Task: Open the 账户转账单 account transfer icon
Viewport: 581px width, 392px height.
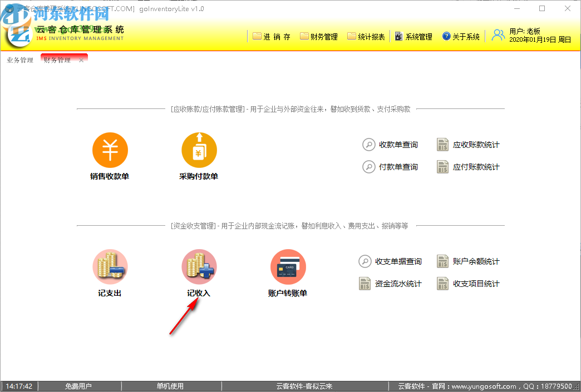Action: tap(288, 266)
